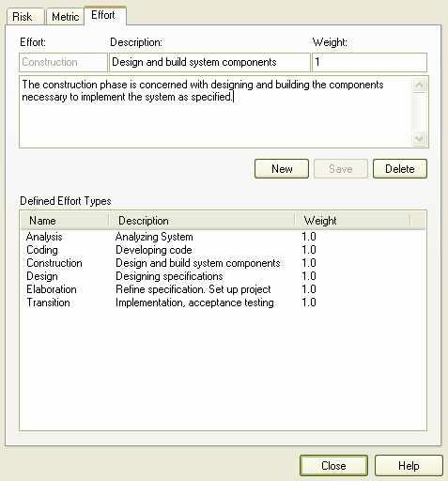448x481 pixels.
Task: Click the Description column header in list
Action: [202, 221]
